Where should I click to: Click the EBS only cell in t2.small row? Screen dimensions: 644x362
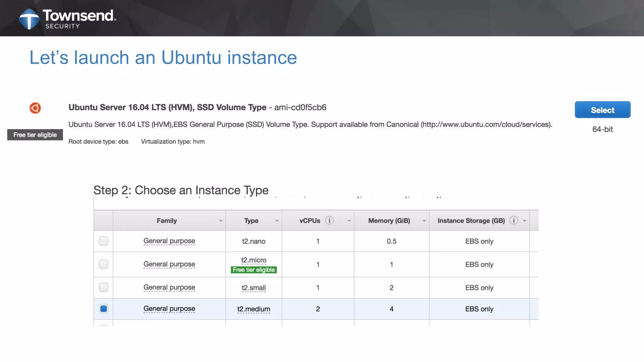coord(479,288)
